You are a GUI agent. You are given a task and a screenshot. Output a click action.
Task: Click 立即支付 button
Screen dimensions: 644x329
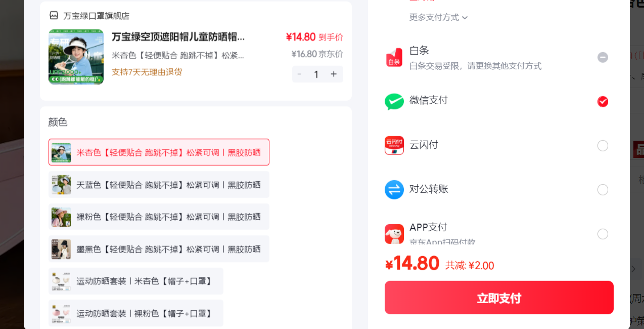(x=499, y=298)
